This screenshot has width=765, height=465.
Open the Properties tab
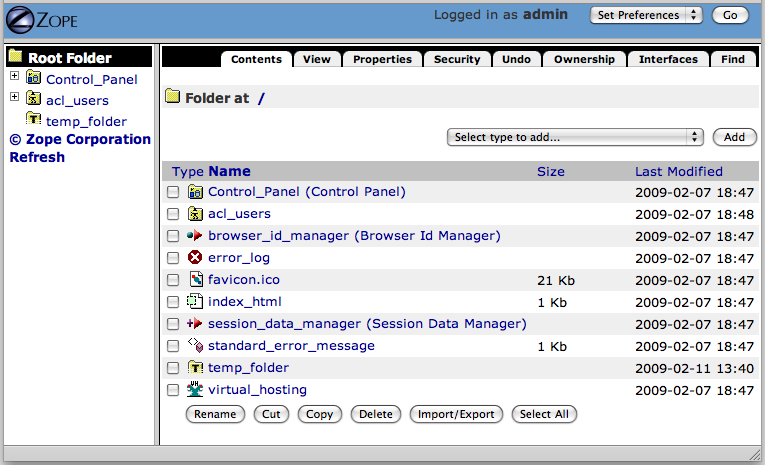click(x=382, y=59)
